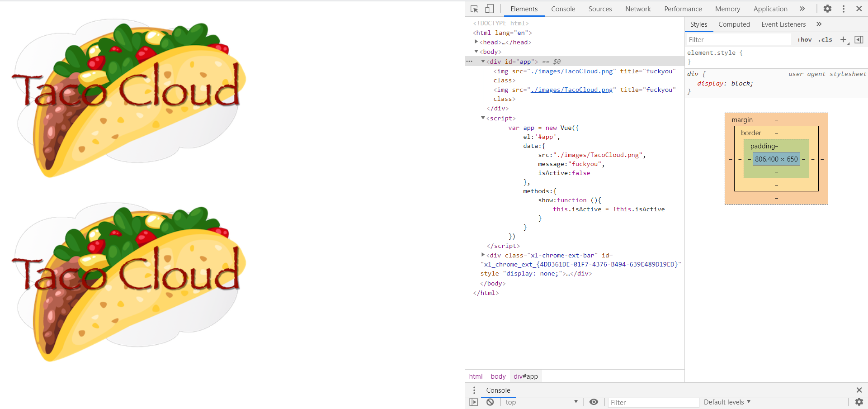Open the ellipsis actions for selected node
The image size is (868, 409).
pyautogui.click(x=469, y=62)
